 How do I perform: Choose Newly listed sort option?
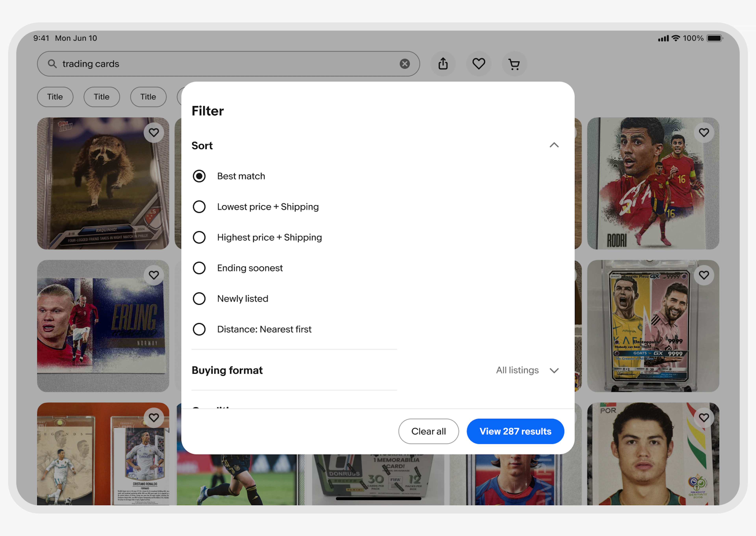199,299
